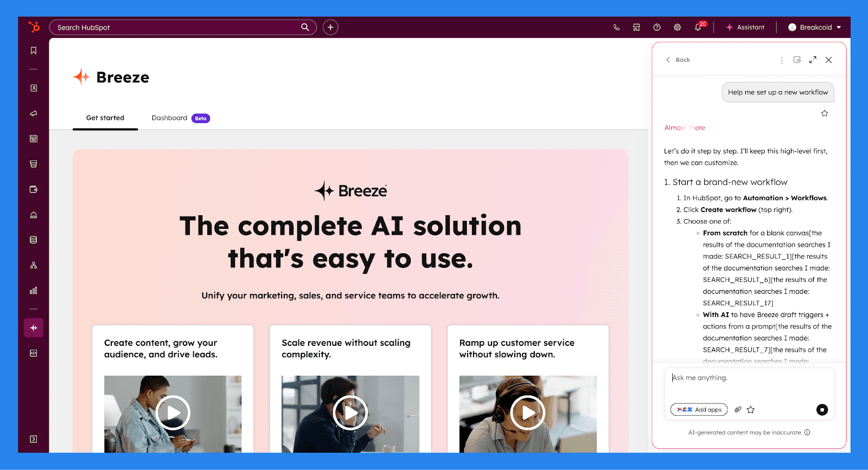Star the 'Help me set up' prompt
The width and height of the screenshot is (868, 470).
[825, 113]
